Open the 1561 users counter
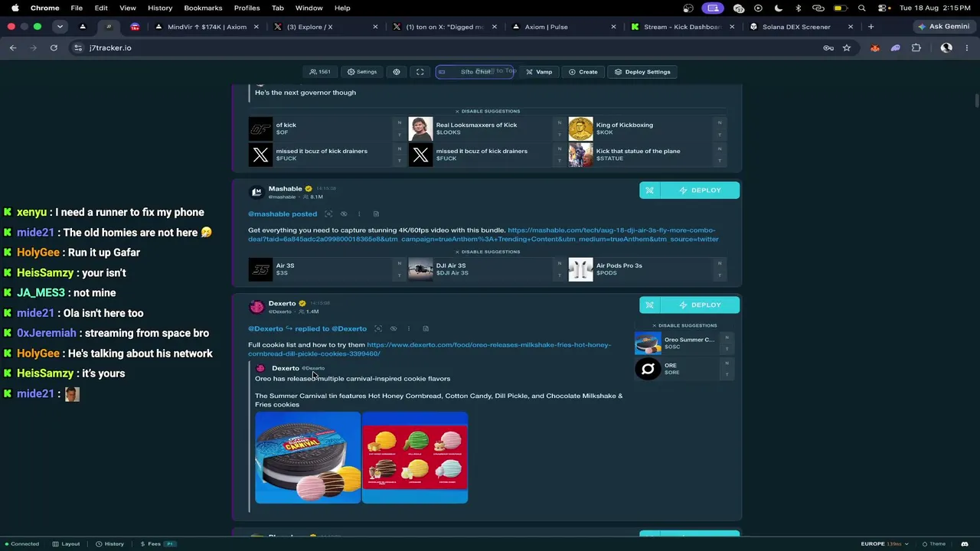Image resolution: width=980 pixels, height=551 pixels. click(320, 72)
